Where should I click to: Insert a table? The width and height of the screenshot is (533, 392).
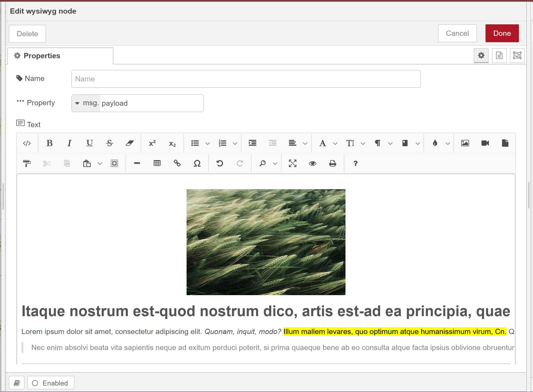pyautogui.click(x=157, y=163)
